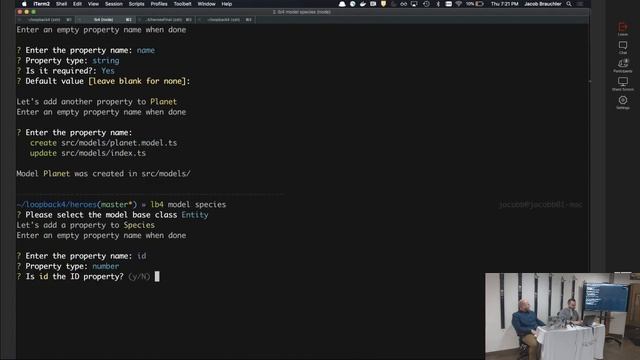The height and width of the screenshot is (360, 640).
Task: Open the Session menu
Action: pyautogui.click(x=113, y=4)
